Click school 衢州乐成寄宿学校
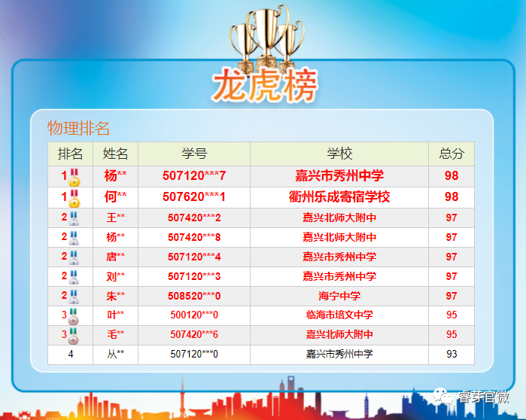Viewport: 526px width, 420px height. (339, 197)
